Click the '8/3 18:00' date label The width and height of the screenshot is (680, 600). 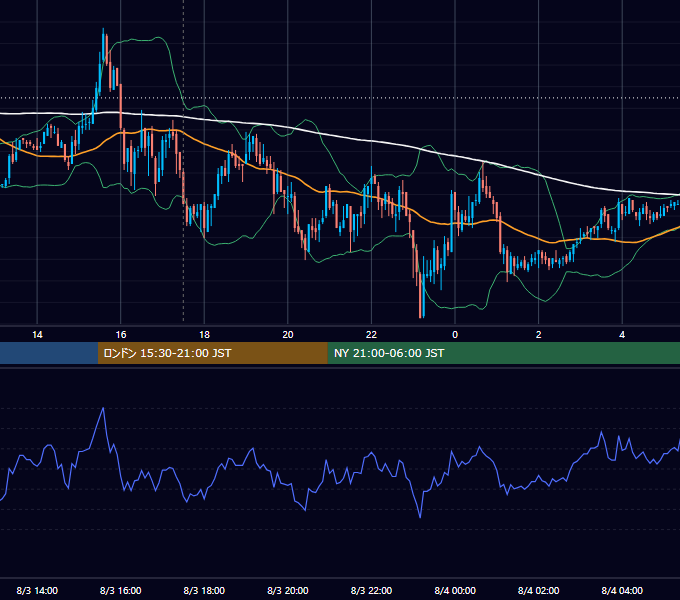tap(204, 590)
